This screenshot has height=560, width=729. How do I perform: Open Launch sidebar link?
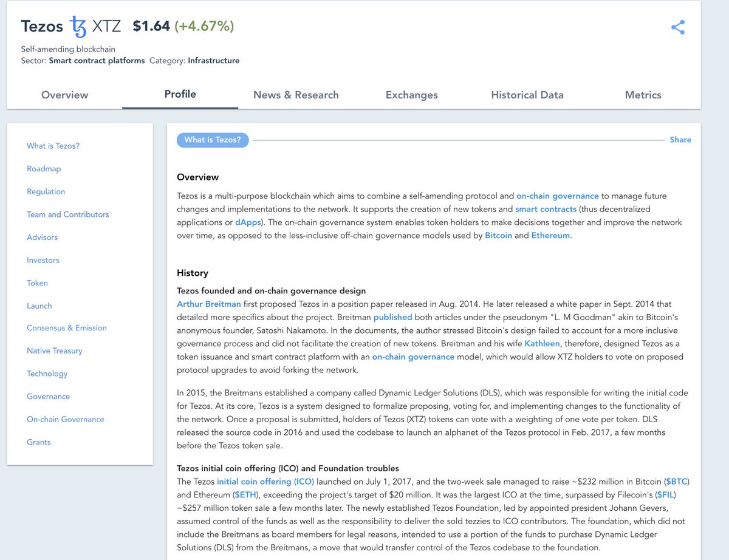click(39, 306)
